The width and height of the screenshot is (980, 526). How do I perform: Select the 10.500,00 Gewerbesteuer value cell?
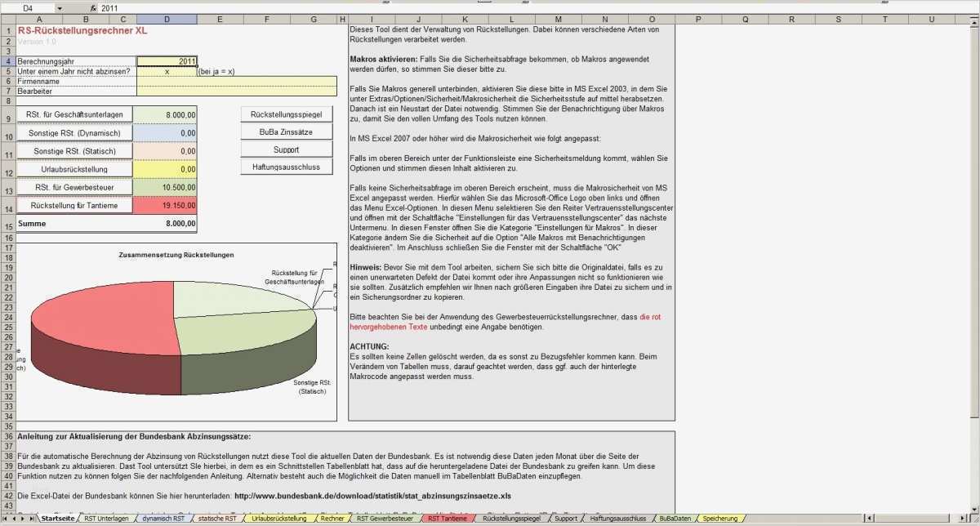(x=167, y=187)
